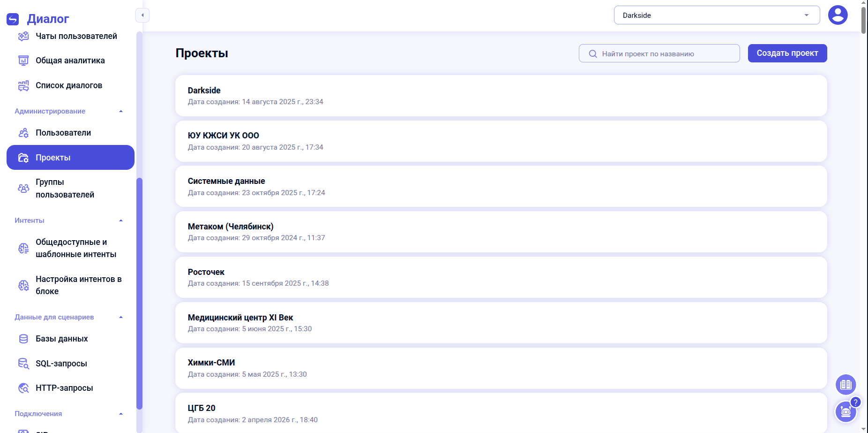Click the Группы пользователей icon
Screen dimensions: 868x433
coord(23,188)
